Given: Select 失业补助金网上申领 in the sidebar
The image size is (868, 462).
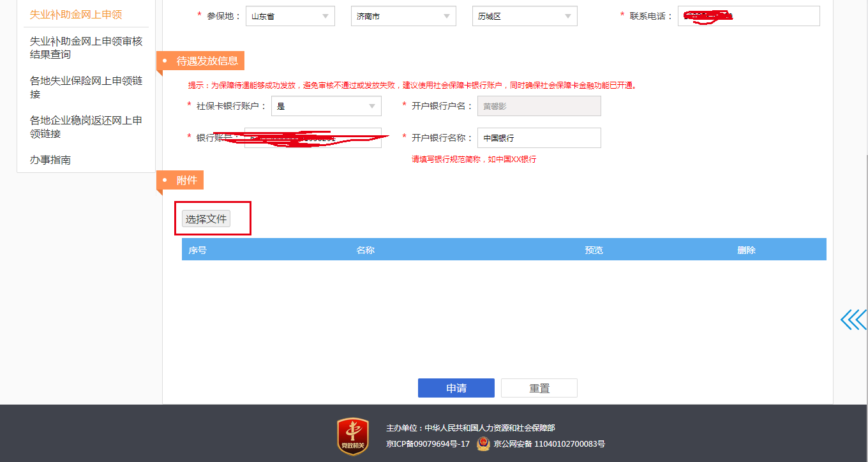Looking at the screenshot, I should coord(76,14).
